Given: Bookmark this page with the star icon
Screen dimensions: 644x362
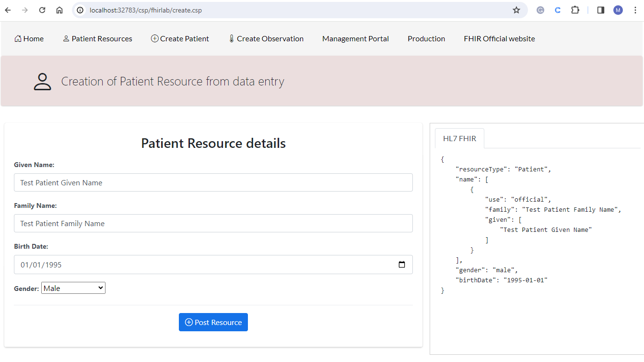Looking at the screenshot, I should 516,10.
